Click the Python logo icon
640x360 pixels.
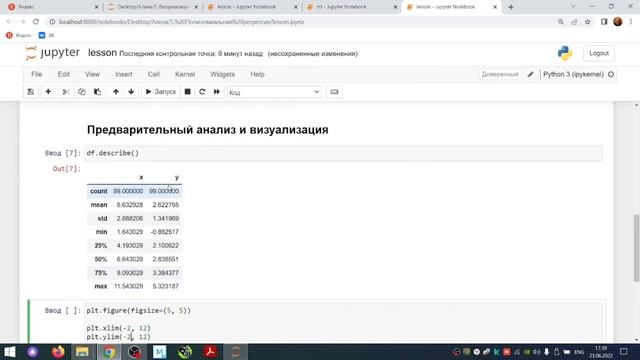pos(565,53)
